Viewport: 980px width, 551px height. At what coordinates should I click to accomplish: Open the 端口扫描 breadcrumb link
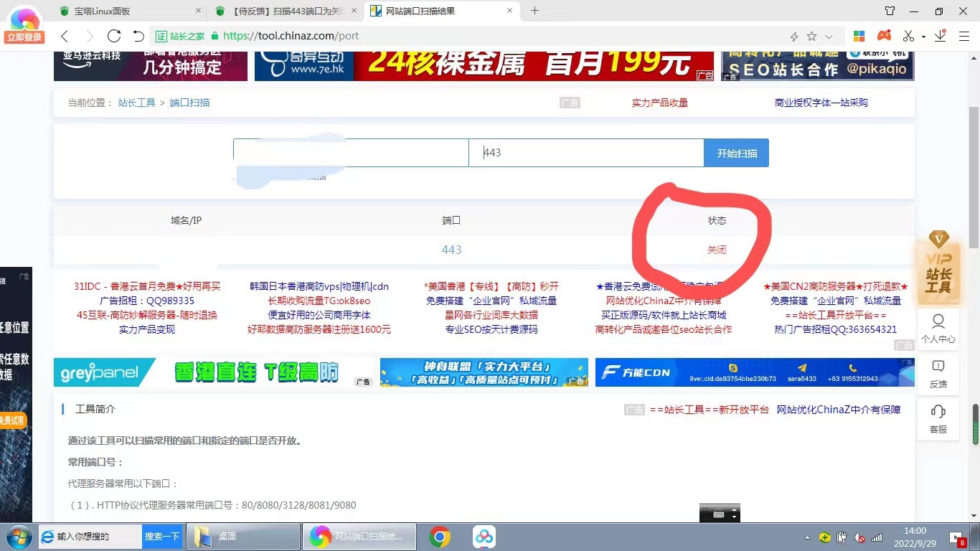pyautogui.click(x=189, y=103)
